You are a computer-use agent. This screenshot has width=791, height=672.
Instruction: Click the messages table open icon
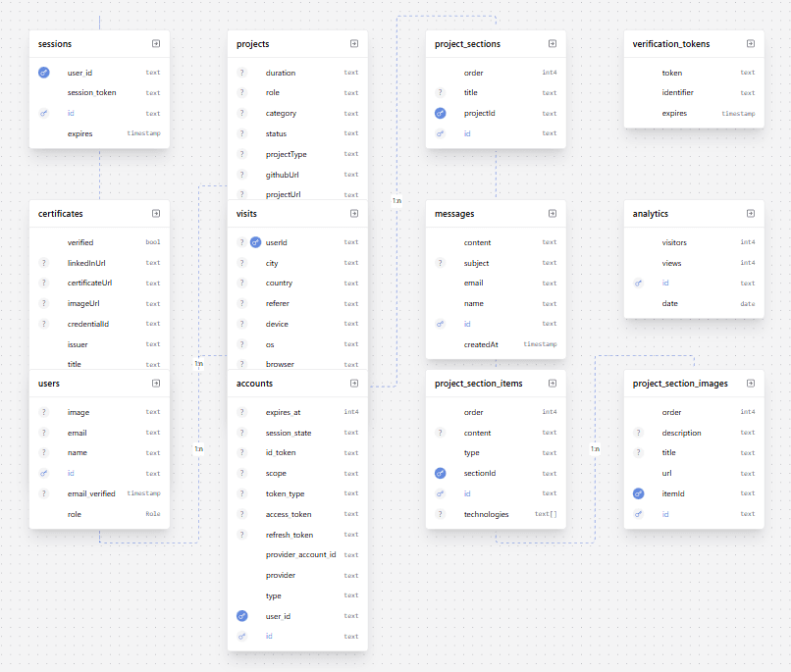click(x=553, y=213)
